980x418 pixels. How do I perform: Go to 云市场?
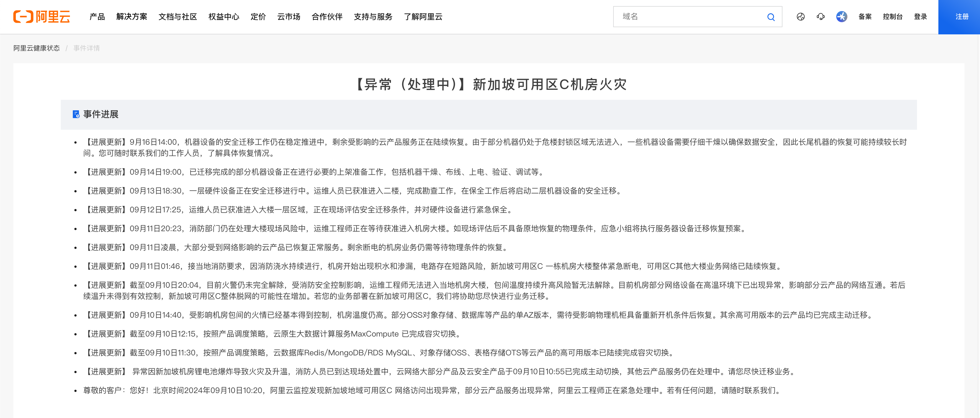coord(289,17)
